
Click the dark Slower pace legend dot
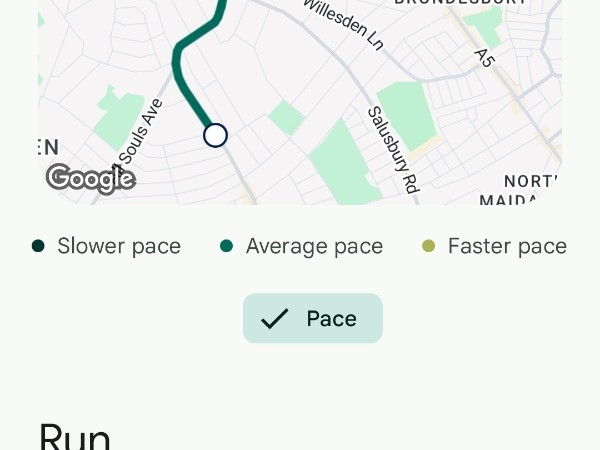point(38,246)
